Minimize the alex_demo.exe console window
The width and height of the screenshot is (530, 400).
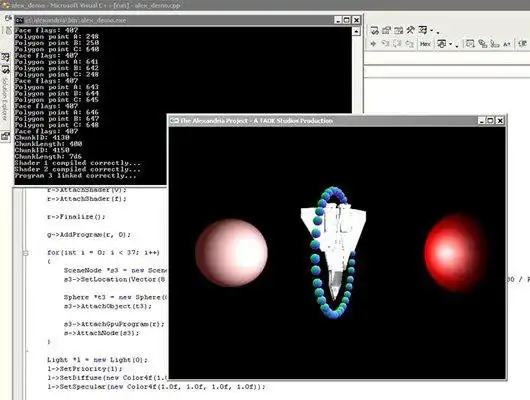tap(338, 20)
